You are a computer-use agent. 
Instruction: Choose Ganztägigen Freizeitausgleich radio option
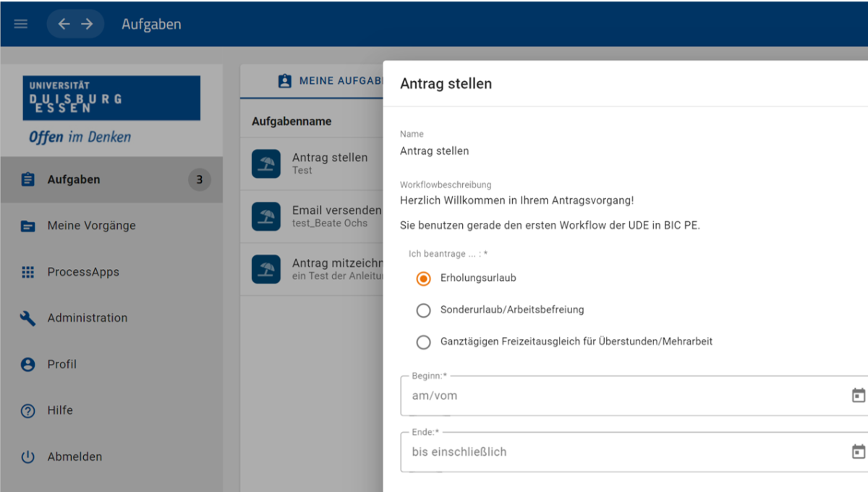pos(424,342)
